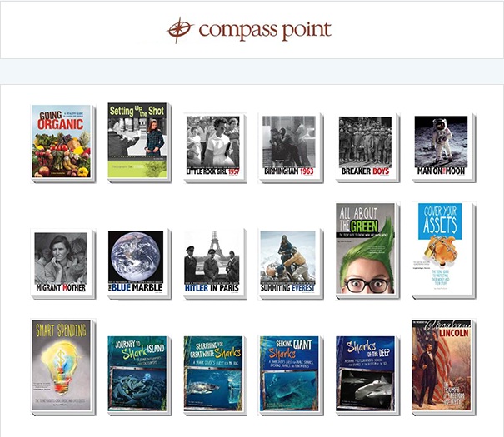Image resolution: width=504 pixels, height=437 pixels.
Task: Click The Blue Marble book cover
Action: point(139,264)
